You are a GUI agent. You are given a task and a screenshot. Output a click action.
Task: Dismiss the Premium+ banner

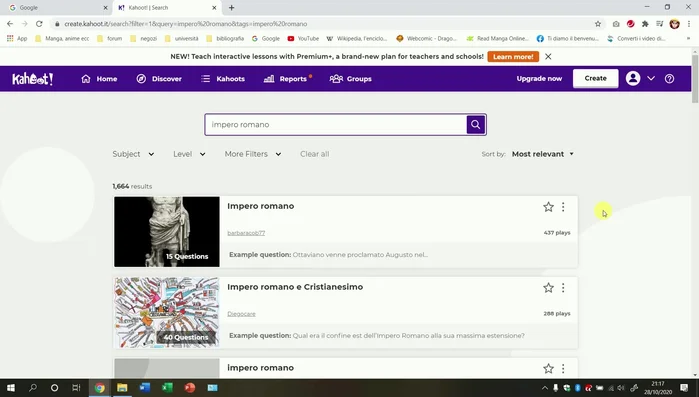pos(548,57)
